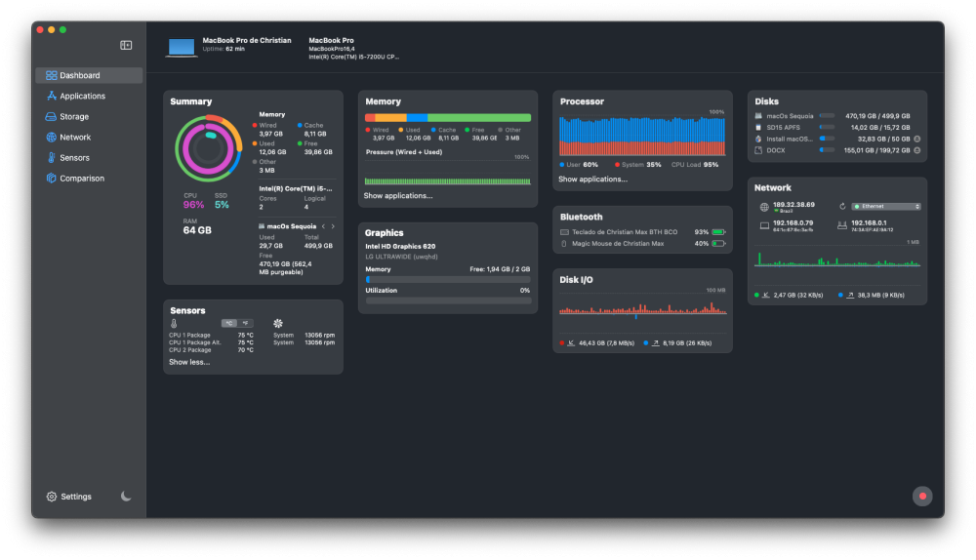Click the Comparison cube icon
Screen dimensions: 976x560
(x=51, y=178)
